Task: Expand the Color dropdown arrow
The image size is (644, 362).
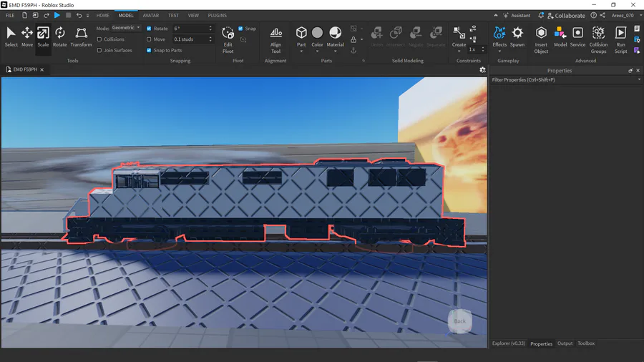Action: click(x=317, y=52)
